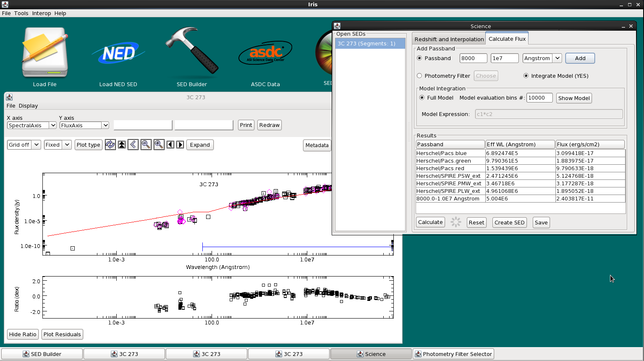
Task: Switch to Calculate Flux tab
Action: click(507, 39)
